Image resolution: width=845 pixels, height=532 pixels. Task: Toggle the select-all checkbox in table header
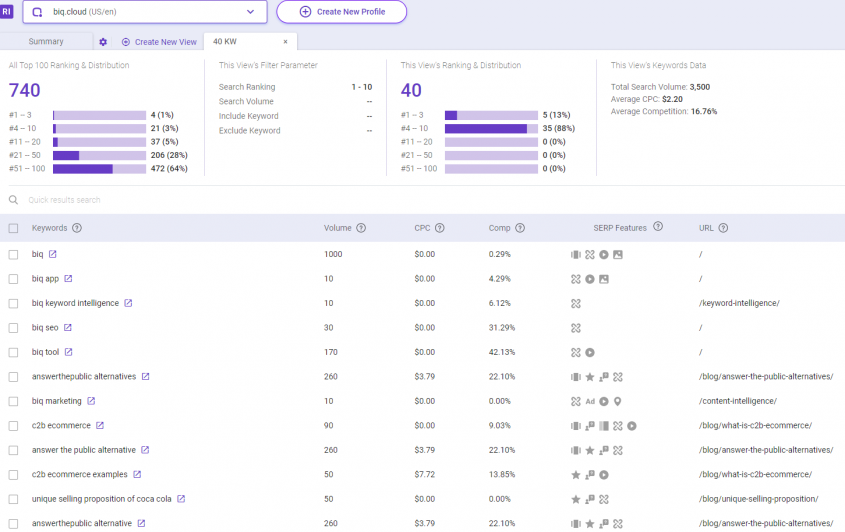click(13, 229)
